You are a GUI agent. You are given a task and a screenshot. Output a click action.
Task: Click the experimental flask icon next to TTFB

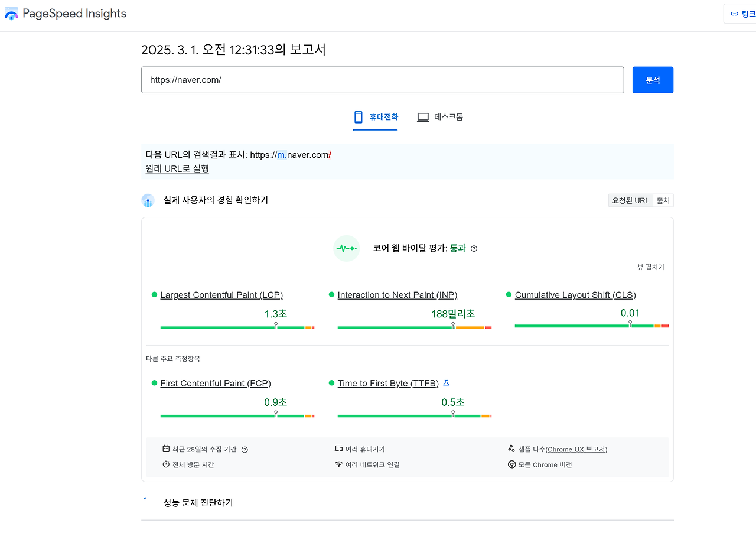click(x=446, y=383)
